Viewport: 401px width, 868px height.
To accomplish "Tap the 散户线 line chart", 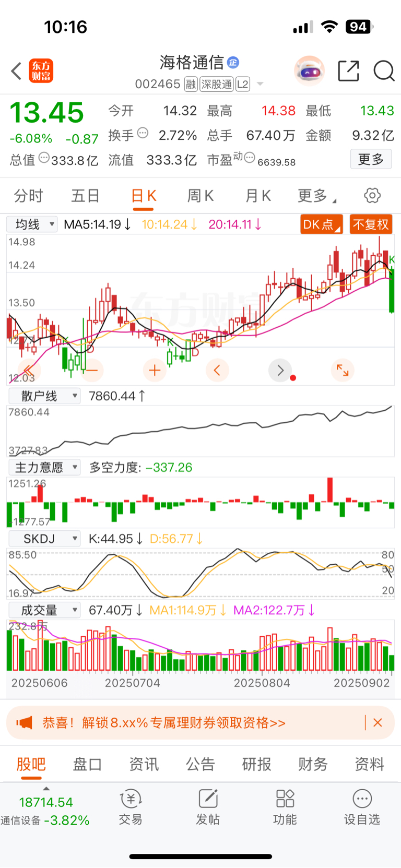I will 200,431.
